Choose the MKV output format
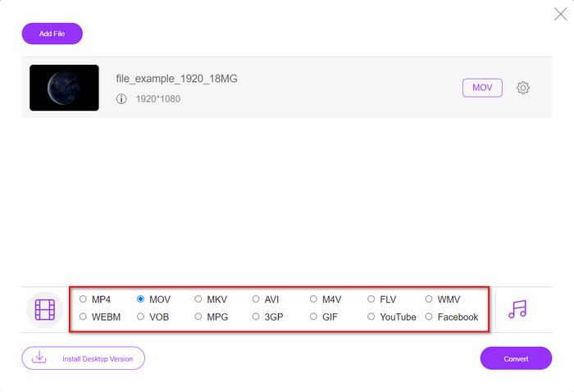Screen dimensions: 574x392 [198, 299]
